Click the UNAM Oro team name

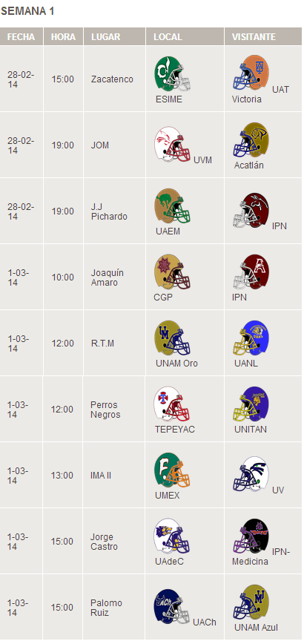[x=176, y=364]
